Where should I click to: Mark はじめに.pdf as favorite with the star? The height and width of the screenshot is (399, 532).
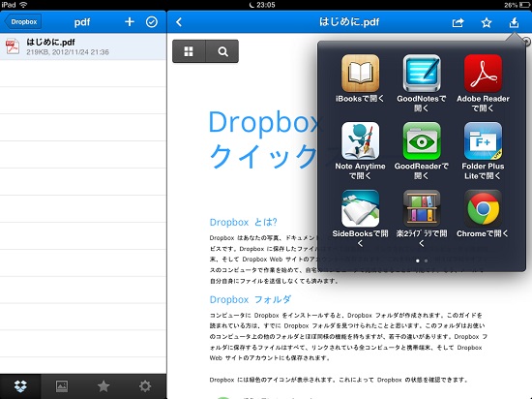point(487,22)
